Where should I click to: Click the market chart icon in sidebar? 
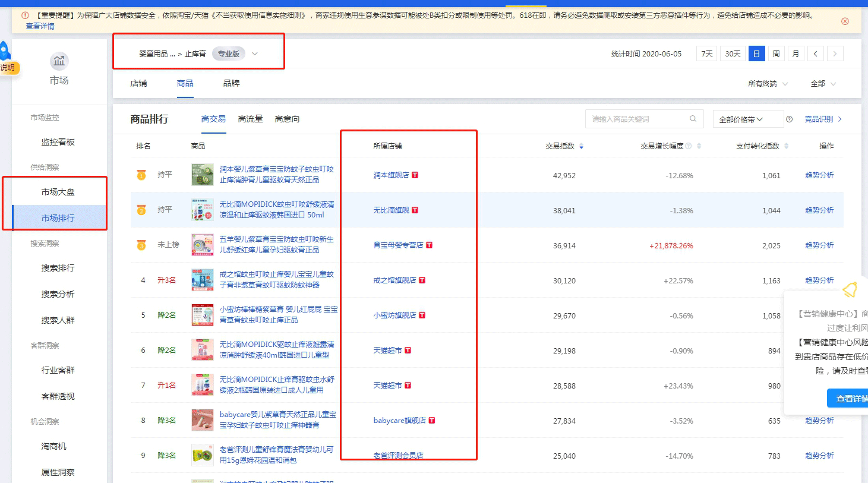click(x=59, y=61)
